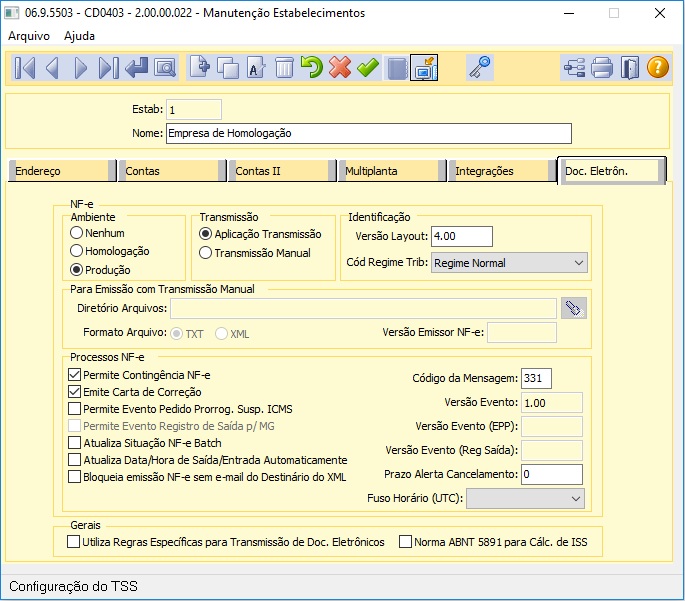Viewport: 685px width, 601px height.
Task: Click the Diretório Arquivos field
Action: (x=363, y=309)
